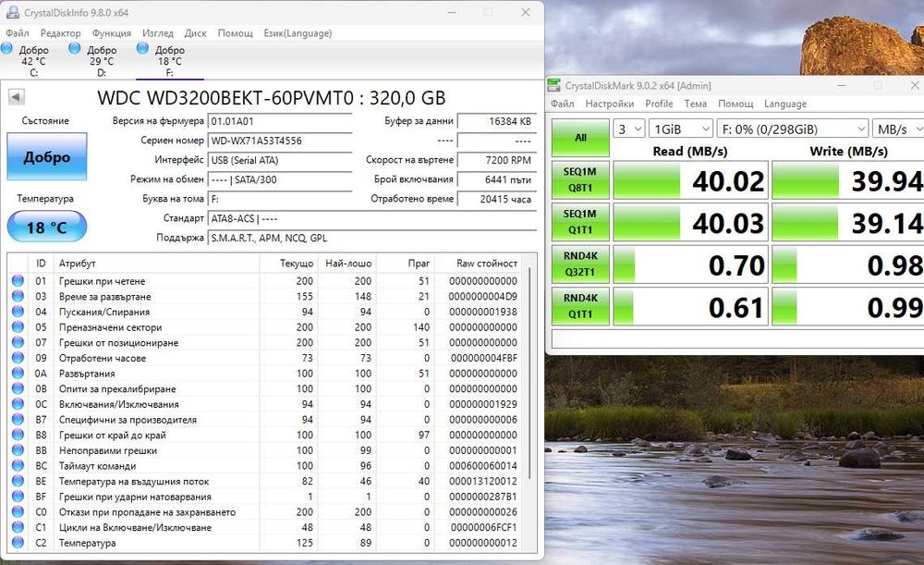Image resolution: width=924 pixels, height=565 pixels.
Task: Open the MB/s unit dropdown
Action: tap(898, 129)
